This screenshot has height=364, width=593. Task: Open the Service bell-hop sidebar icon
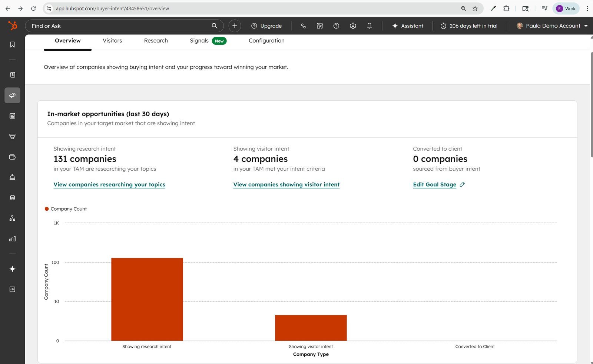pos(12,177)
